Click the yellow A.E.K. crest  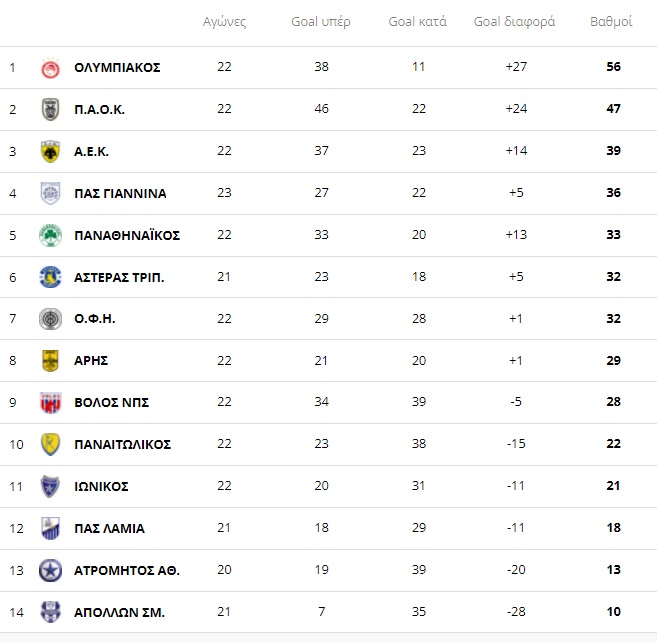tap(50, 151)
